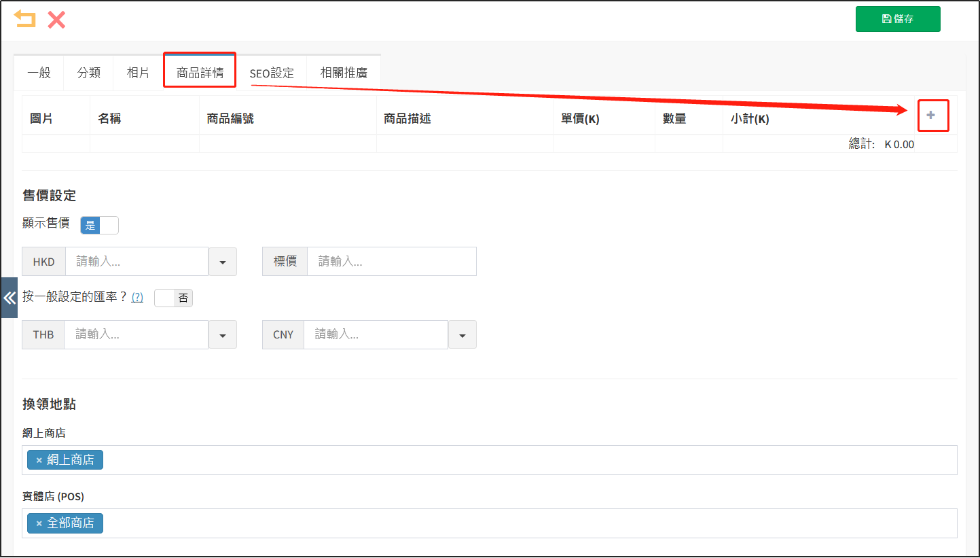
Task: Click the red X cancel icon
Action: coord(56,19)
